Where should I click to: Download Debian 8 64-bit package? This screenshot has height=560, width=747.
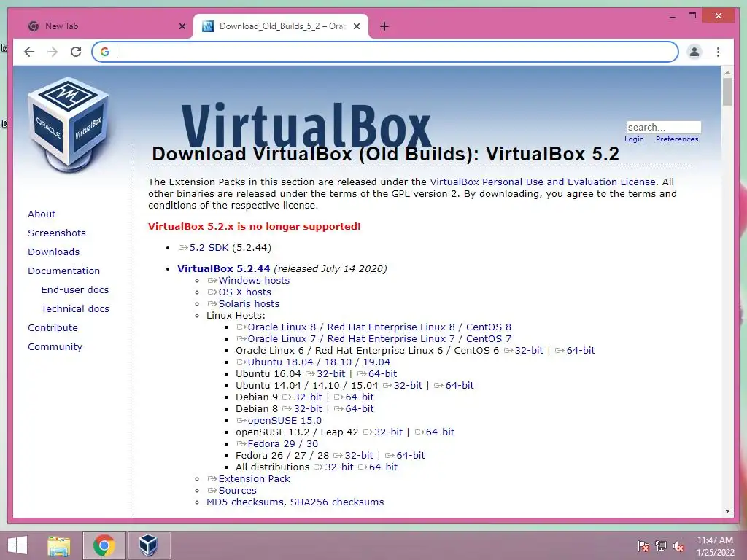point(354,408)
